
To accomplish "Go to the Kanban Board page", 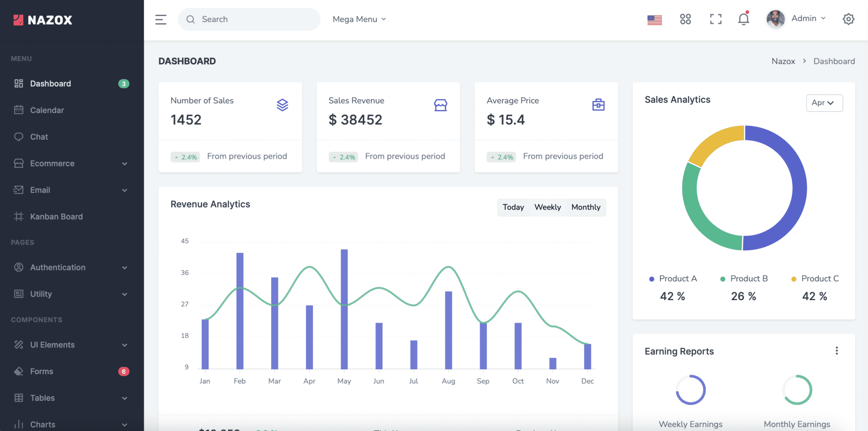I will (56, 216).
